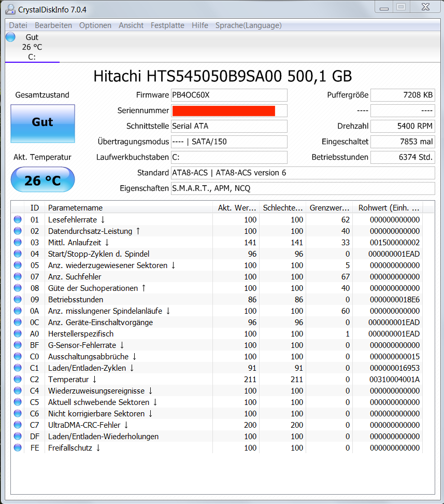Click the status icon for Anz. Geräte-Einschaltvorgänge

click(x=18, y=322)
